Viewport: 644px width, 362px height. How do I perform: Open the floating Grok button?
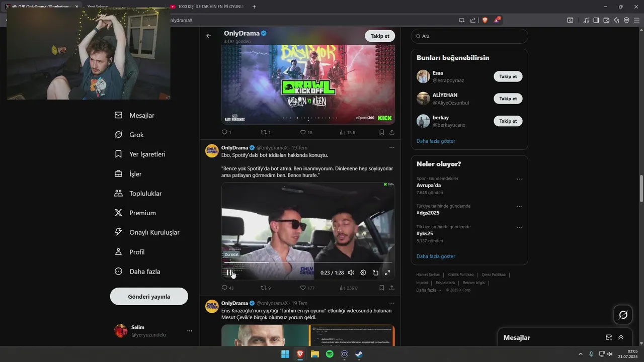click(623, 315)
